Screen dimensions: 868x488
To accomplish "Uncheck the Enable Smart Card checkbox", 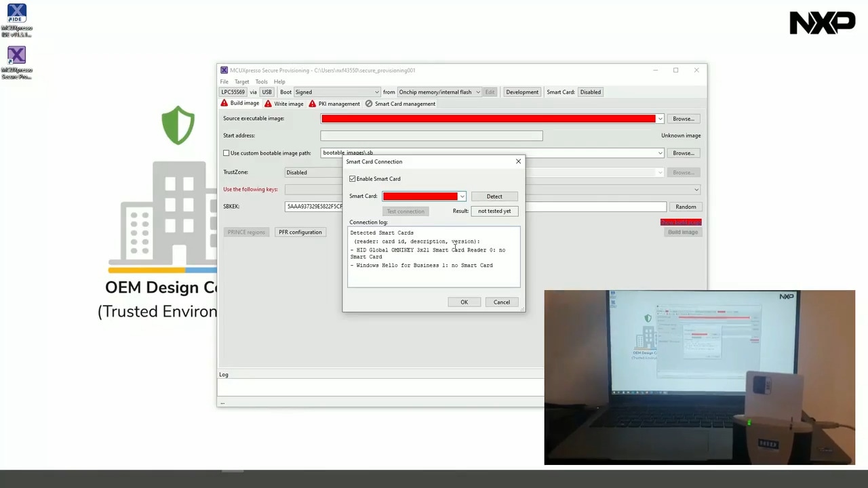I will 353,179.
